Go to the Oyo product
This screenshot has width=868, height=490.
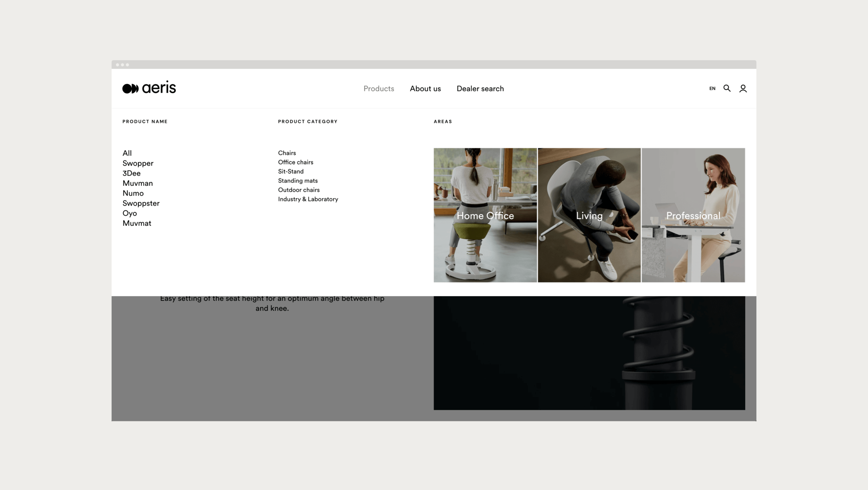click(130, 213)
